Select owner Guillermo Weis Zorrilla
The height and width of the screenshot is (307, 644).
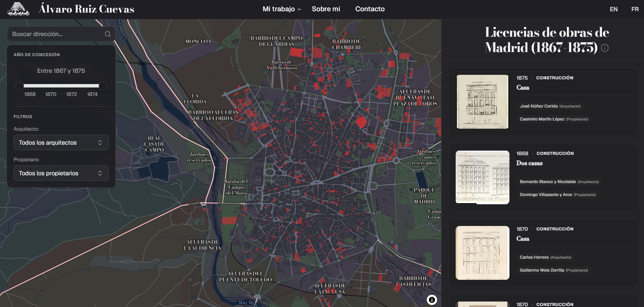pos(554,270)
